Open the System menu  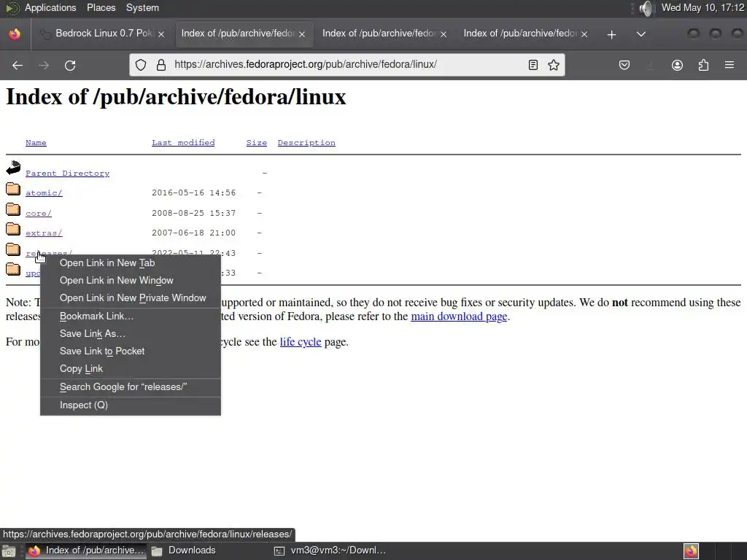coord(142,7)
